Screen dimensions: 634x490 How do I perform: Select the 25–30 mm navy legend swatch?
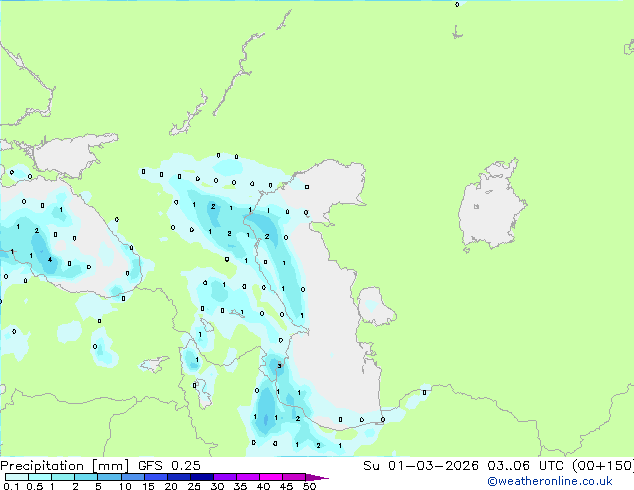click(x=201, y=477)
